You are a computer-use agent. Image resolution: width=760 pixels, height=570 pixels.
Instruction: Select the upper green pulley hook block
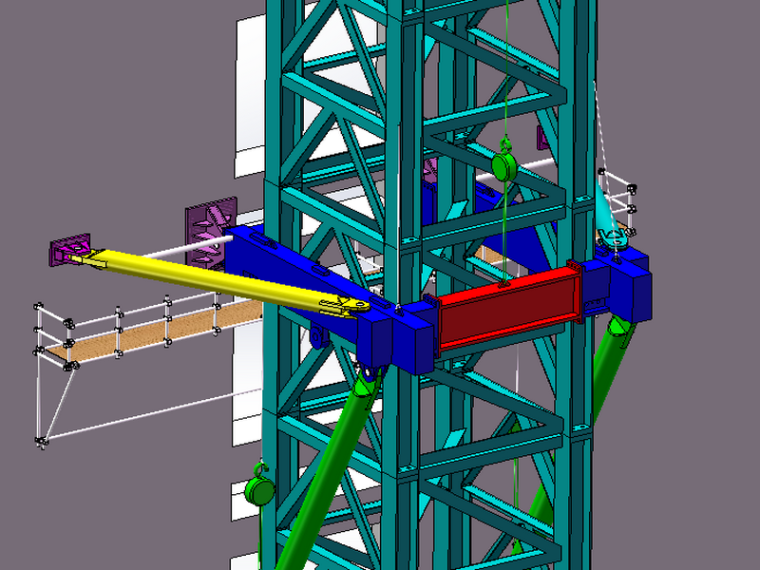click(504, 164)
